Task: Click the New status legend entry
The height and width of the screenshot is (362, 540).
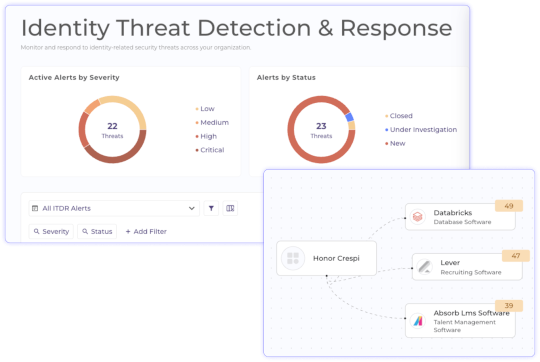Action: click(x=395, y=143)
